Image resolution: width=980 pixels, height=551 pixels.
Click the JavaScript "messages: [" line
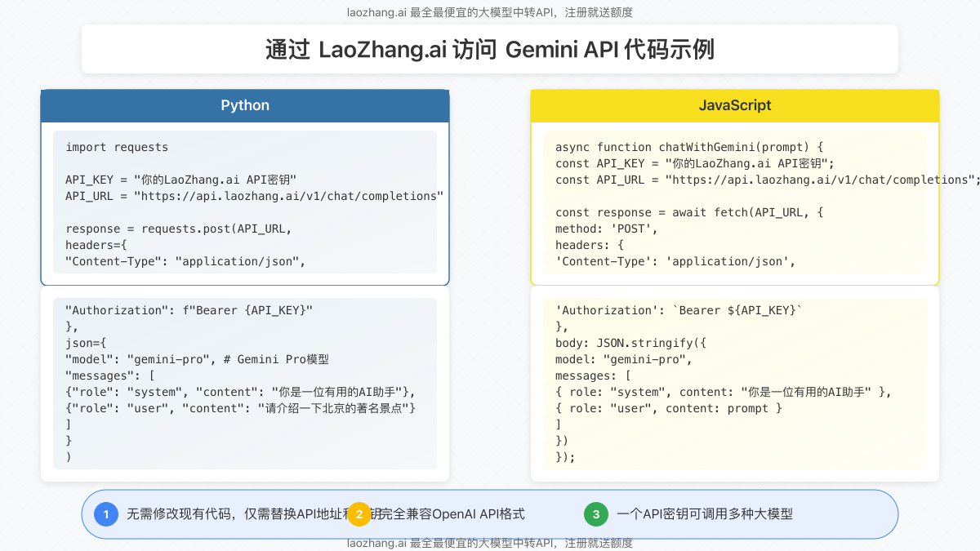pos(593,375)
